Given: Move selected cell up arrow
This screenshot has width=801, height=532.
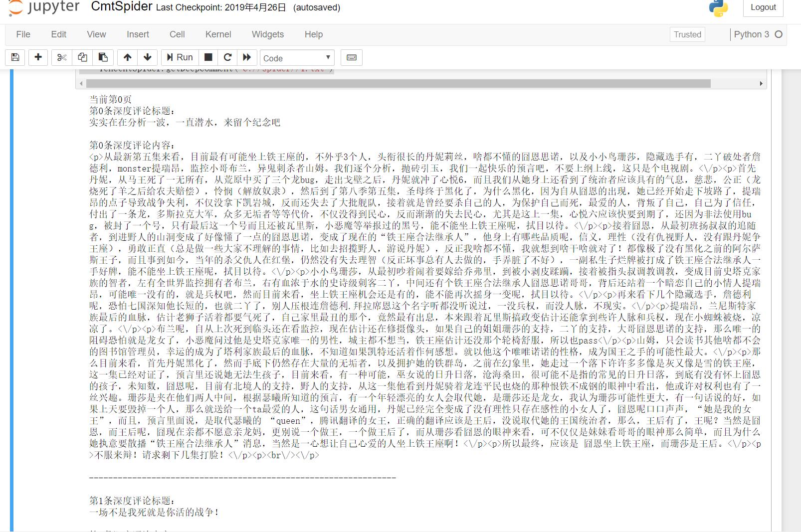Looking at the screenshot, I should (x=128, y=57).
